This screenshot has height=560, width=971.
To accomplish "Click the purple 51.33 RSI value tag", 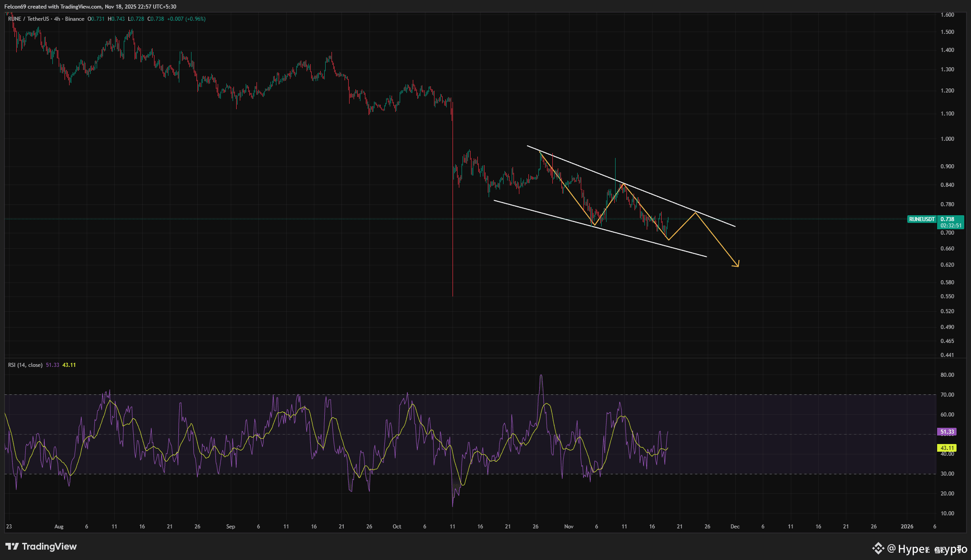I will click(x=947, y=432).
